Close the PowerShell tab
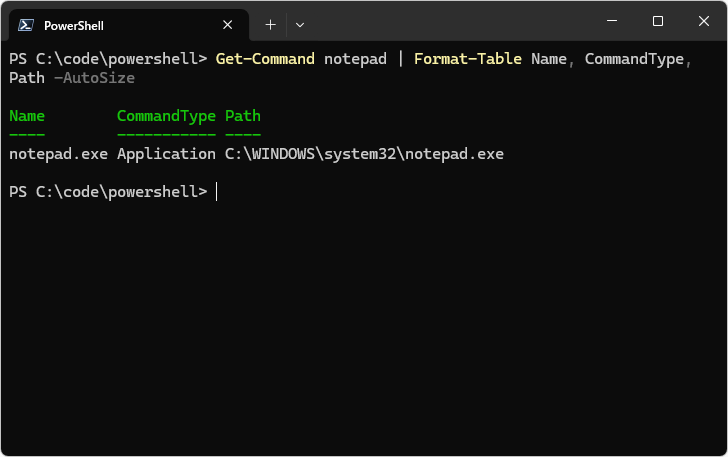Image resolution: width=728 pixels, height=457 pixels. [228, 25]
